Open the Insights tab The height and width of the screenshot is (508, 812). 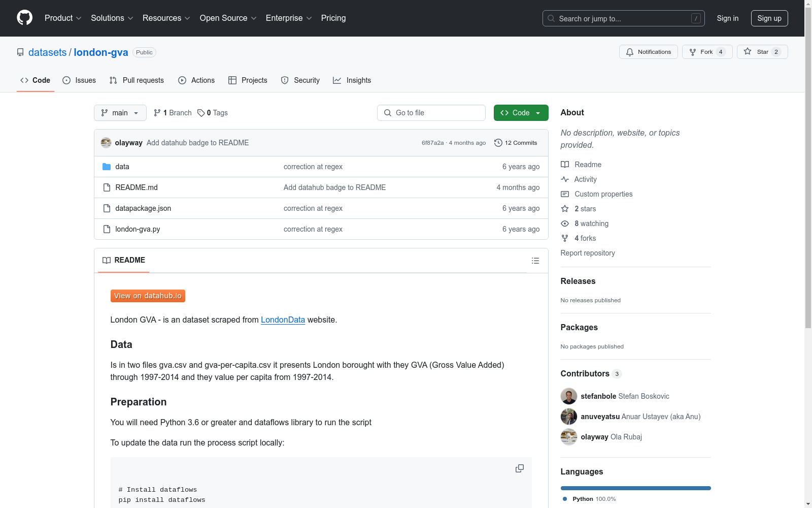pos(352,80)
